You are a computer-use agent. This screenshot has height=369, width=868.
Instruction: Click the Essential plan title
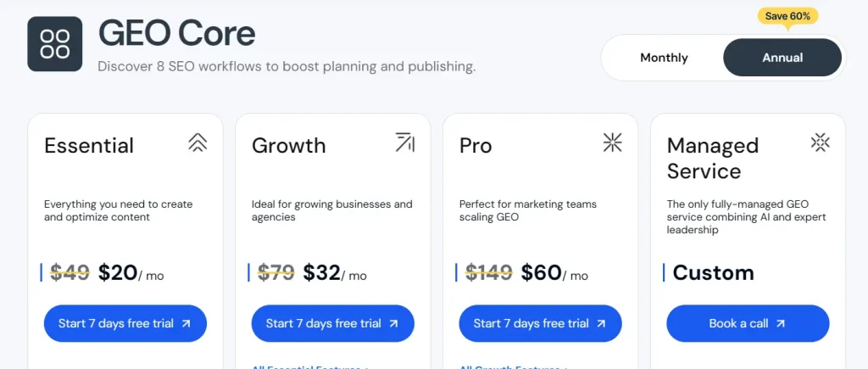click(89, 146)
